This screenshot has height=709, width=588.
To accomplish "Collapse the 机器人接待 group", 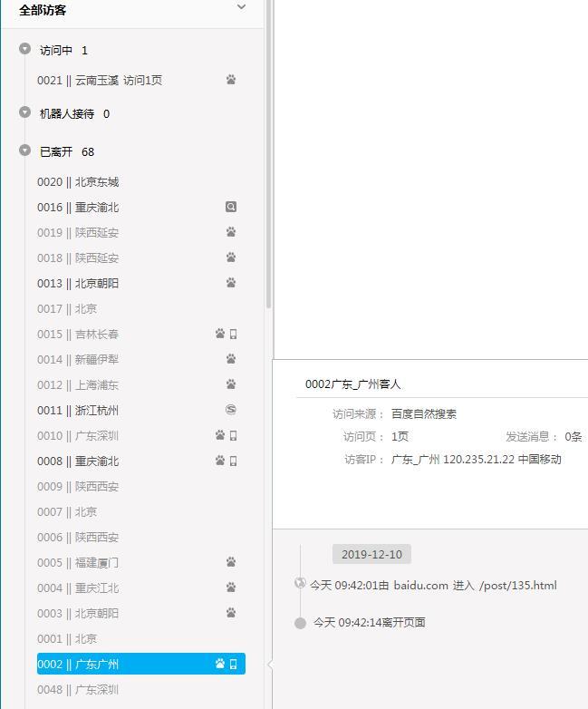I will (x=24, y=112).
